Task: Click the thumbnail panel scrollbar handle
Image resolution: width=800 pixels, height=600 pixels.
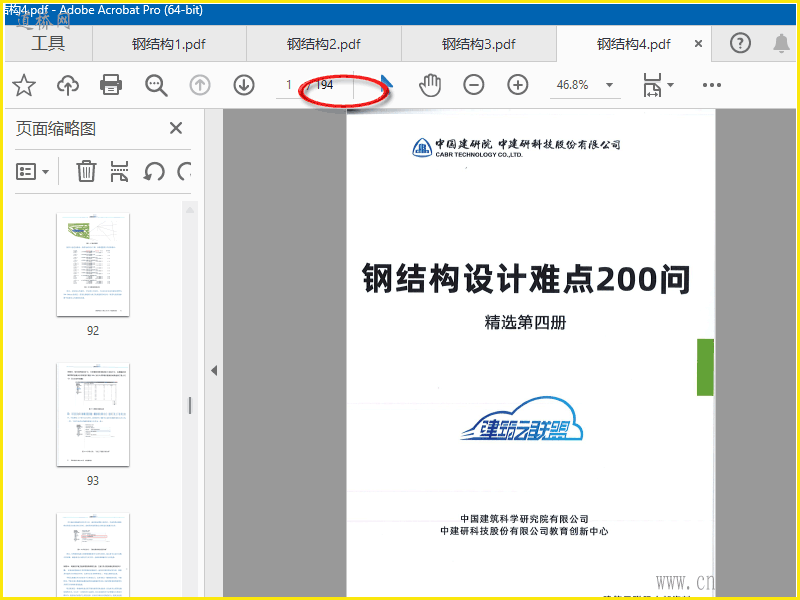Action: point(190,406)
